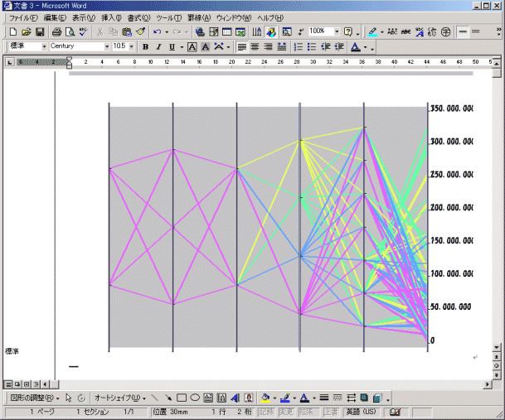Run spelling and grammar check
Image resolution: width=505 pixels, height=420 pixels.
[x=84, y=31]
